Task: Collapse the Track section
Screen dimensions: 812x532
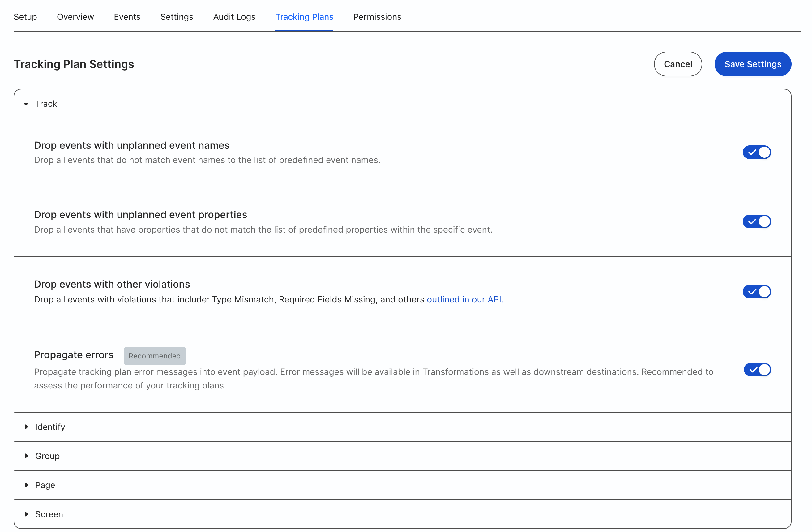Action: [26, 104]
